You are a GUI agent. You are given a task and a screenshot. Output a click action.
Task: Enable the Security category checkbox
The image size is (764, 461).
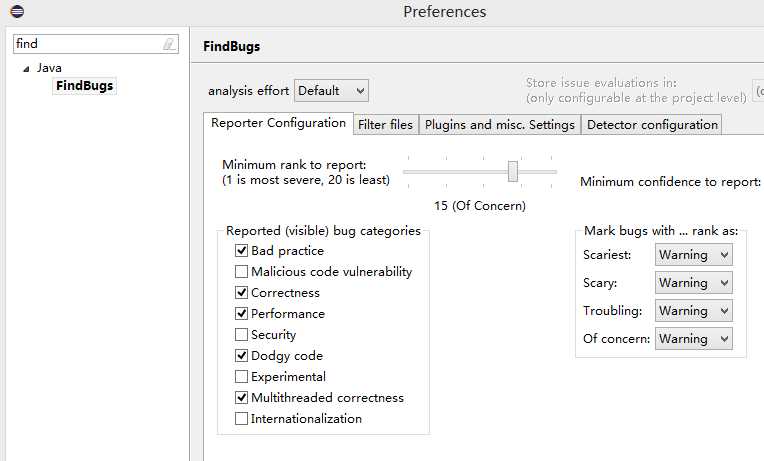tap(241, 334)
